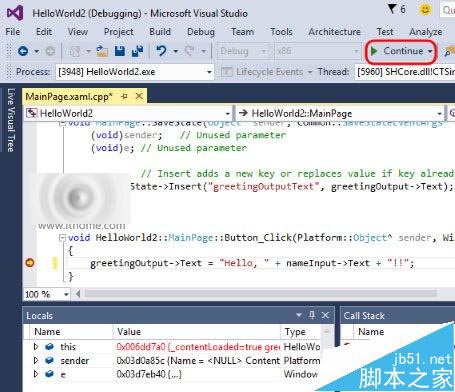Screen dimensions: 455x392
Task: Click the Locals Value column header
Action: (197, 332)
